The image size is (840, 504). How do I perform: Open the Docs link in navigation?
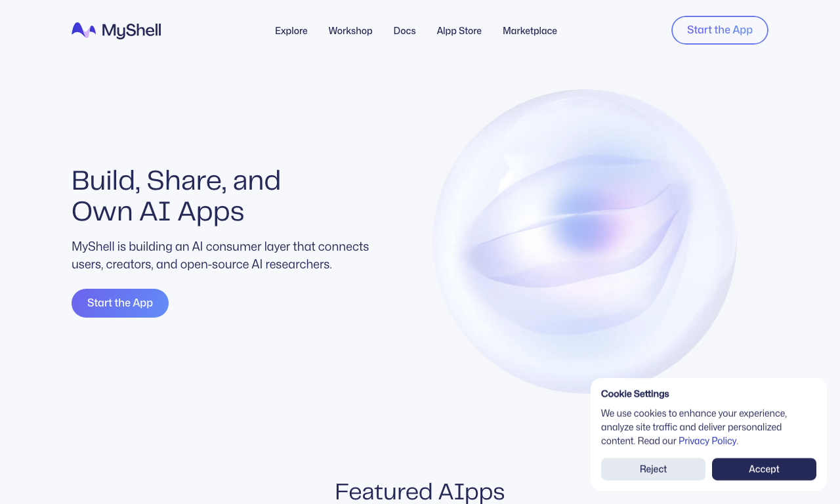(x=405, y=31)
